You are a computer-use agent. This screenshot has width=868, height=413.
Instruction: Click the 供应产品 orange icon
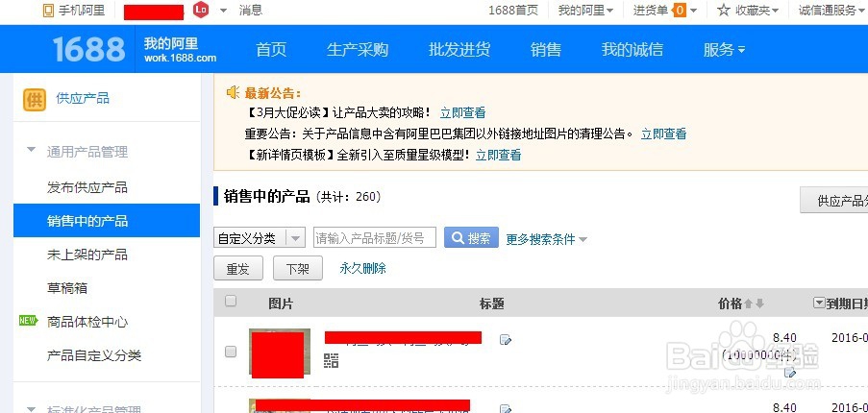pos(35,100)
